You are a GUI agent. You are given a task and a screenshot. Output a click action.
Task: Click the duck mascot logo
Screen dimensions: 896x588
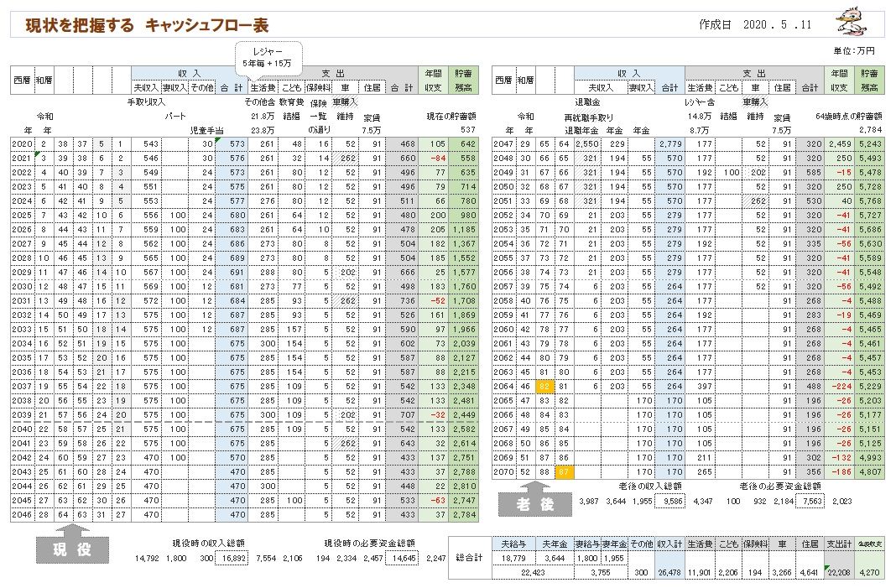pos(852,21)
